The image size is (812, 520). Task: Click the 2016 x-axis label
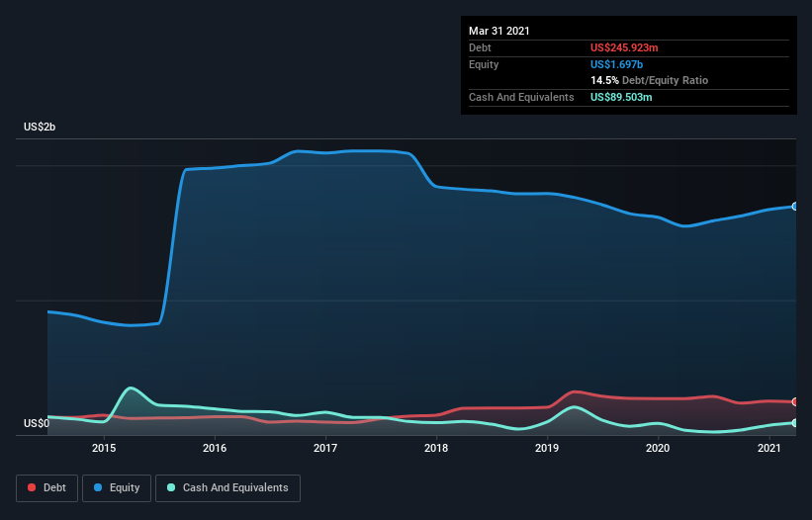pyautogui.click(x=215, y=448)
